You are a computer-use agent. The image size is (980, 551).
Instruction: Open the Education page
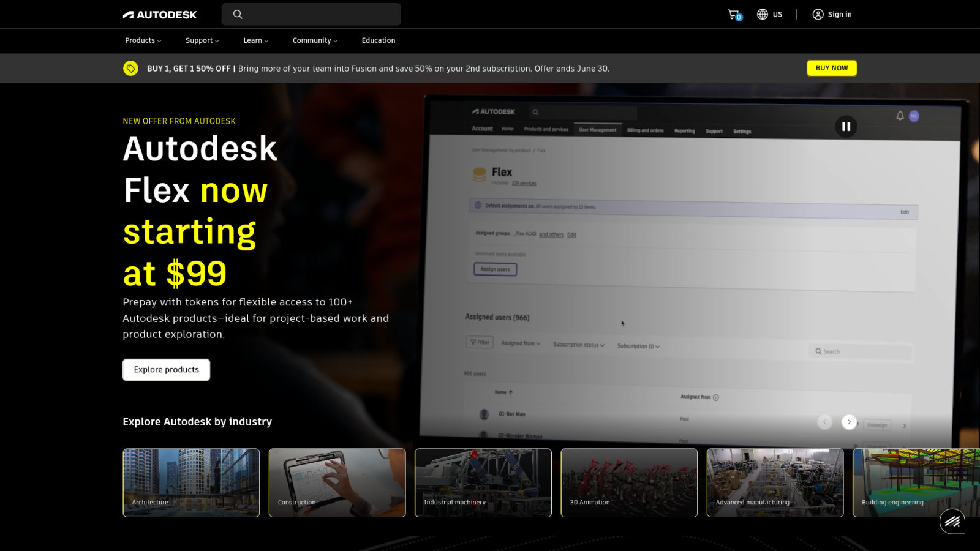click(379, 40)
